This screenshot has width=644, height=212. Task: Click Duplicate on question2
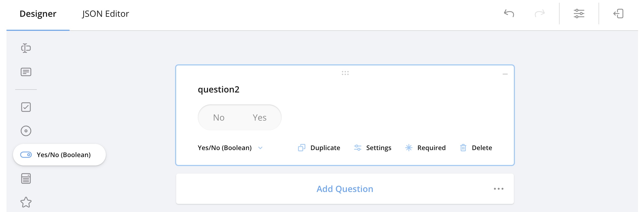(319, 148)
